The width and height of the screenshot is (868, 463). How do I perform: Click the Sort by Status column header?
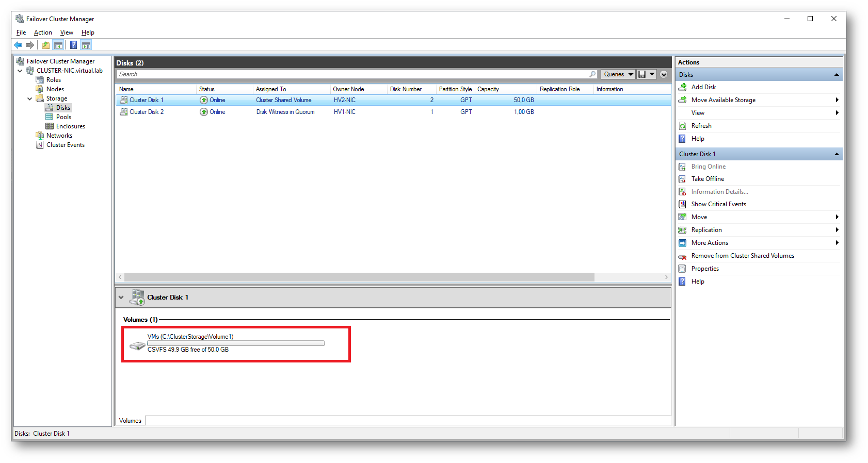coord(225,89)
